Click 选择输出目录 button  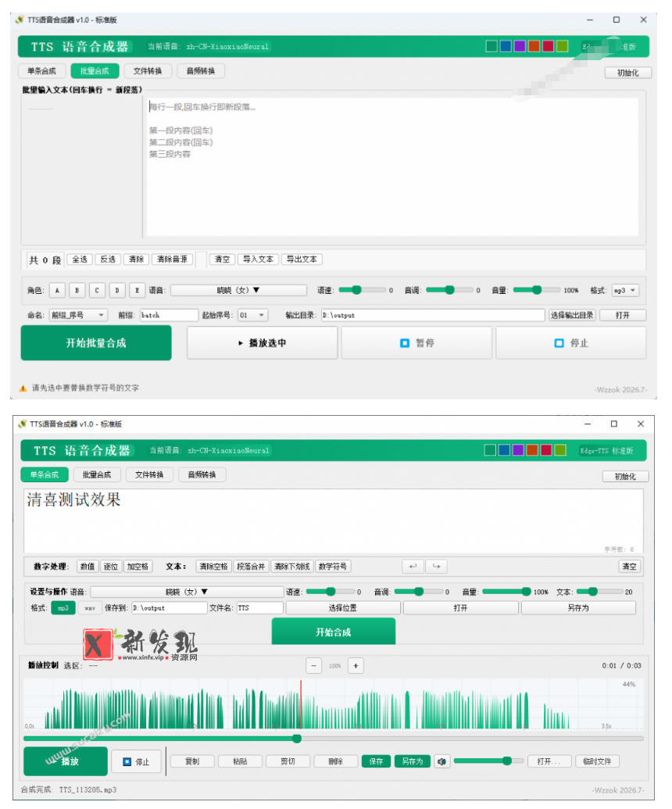tap(572, 315)
